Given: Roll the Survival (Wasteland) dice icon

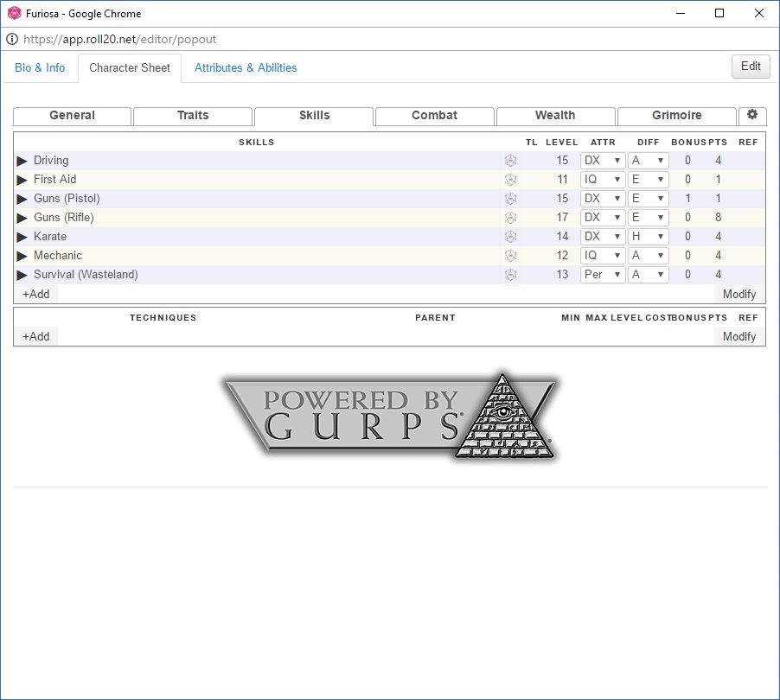Looking at the screenshot, I should [x=510, y=275].
